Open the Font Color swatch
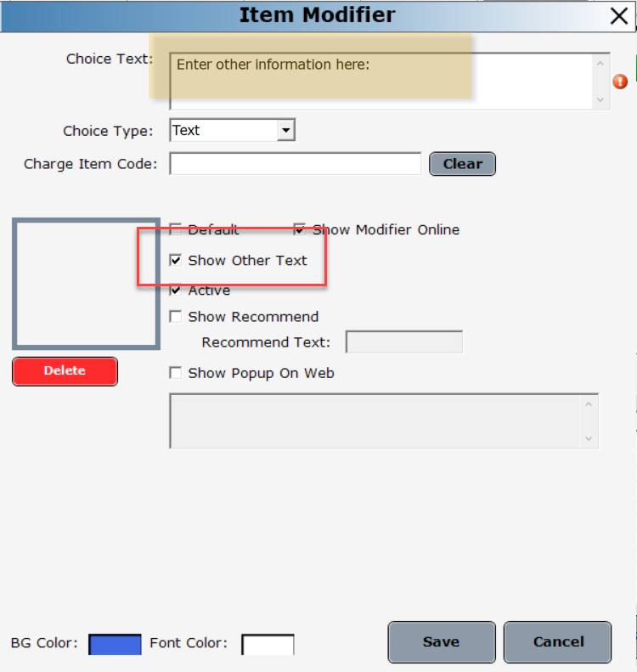 tap(268, 644)
